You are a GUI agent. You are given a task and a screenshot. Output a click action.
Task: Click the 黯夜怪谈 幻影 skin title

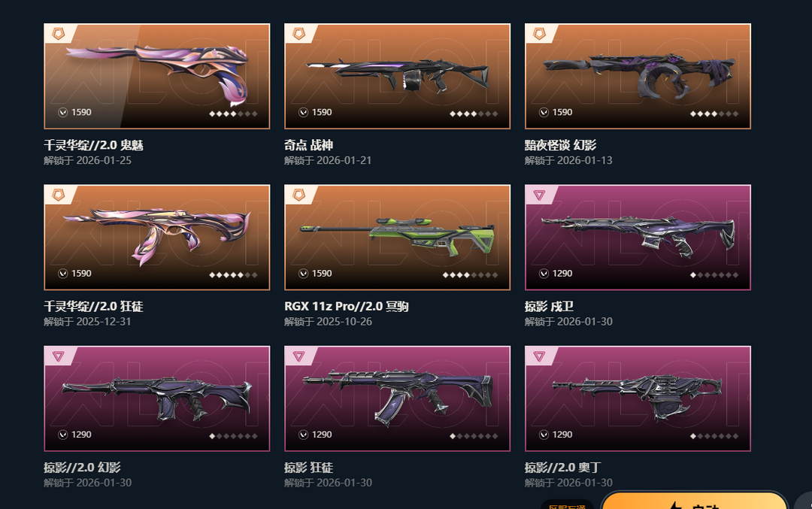pos(560,146)
